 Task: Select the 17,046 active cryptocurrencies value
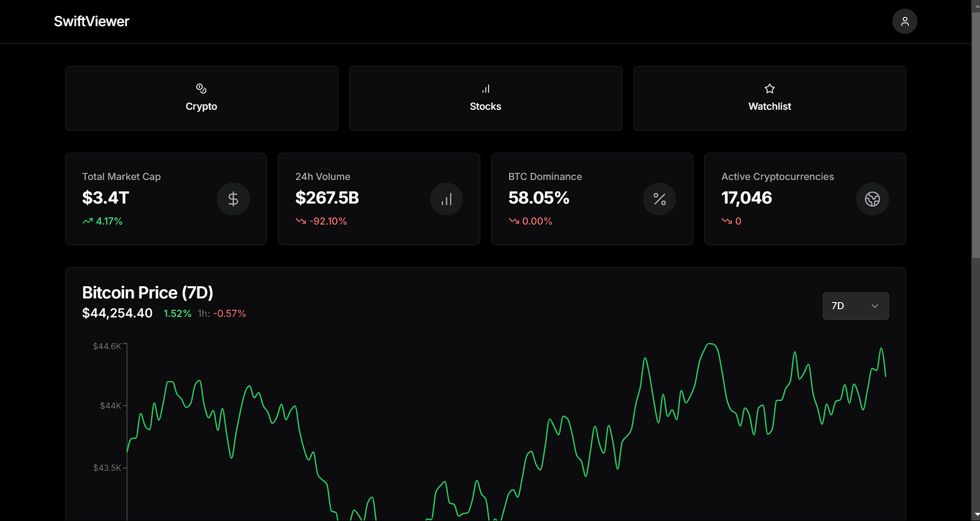tap(747, 198)
